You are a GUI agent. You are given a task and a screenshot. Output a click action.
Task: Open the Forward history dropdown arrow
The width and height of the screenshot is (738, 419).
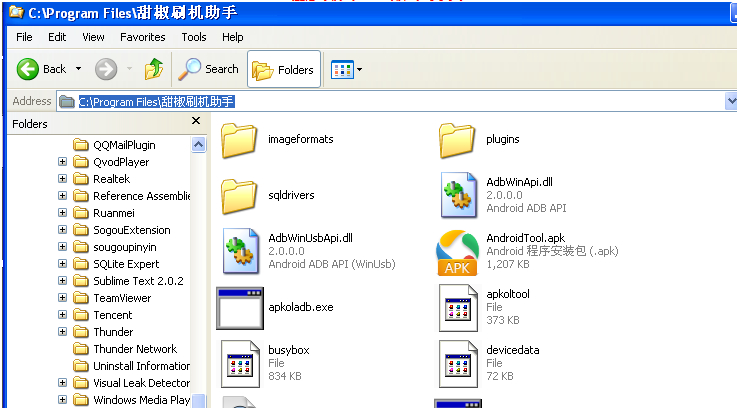point(129,69)
